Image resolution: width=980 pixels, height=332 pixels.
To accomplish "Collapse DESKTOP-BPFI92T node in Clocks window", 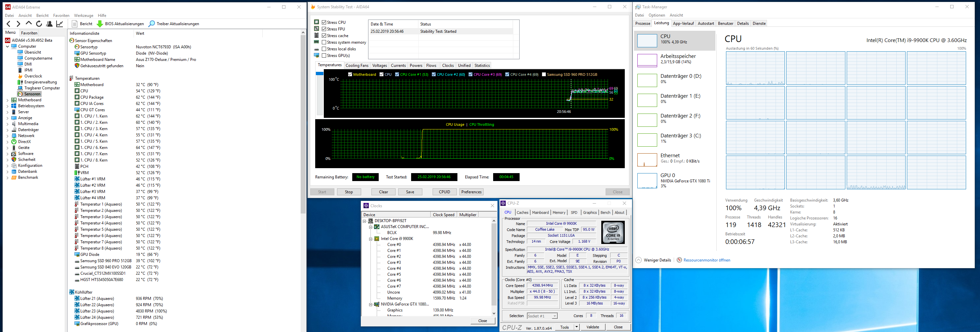I will tap(364, 221).
